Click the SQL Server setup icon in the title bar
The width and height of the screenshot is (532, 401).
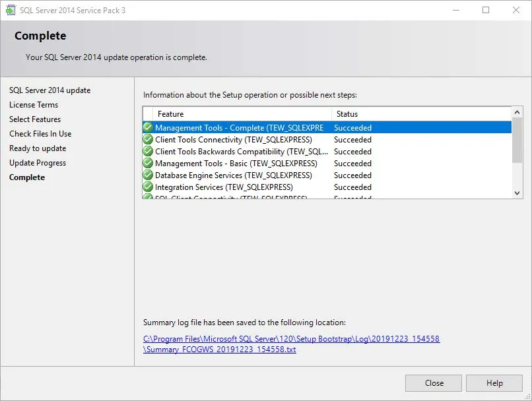pyautogui.click(x=11, y=10)
